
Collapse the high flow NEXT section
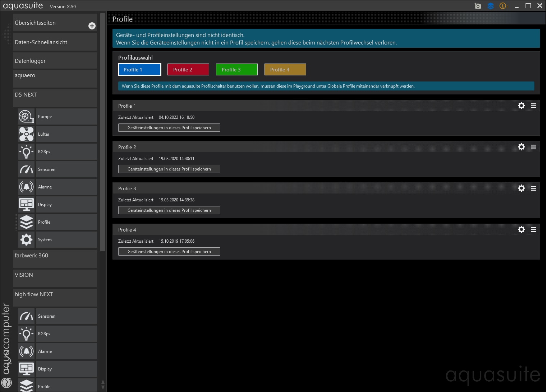(x=55, y=298)
